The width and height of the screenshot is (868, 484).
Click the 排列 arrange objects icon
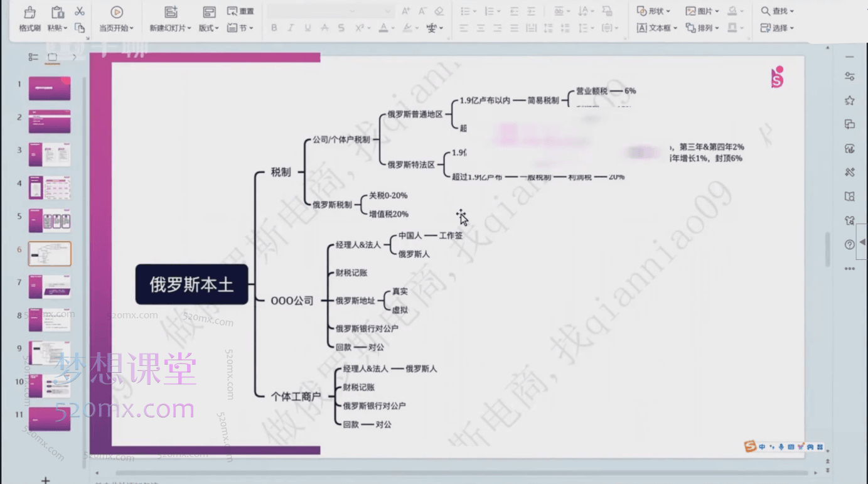[702, 28]
